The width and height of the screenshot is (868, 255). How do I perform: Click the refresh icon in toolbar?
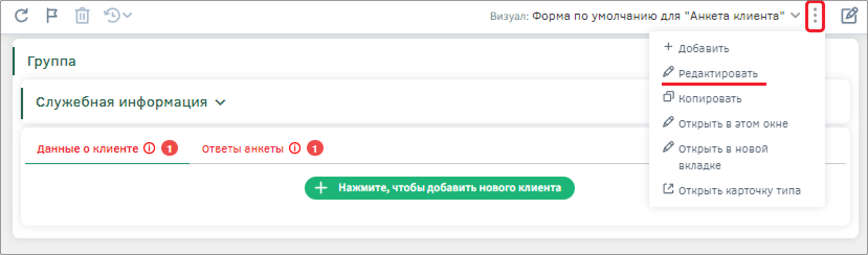click(21, 16)
